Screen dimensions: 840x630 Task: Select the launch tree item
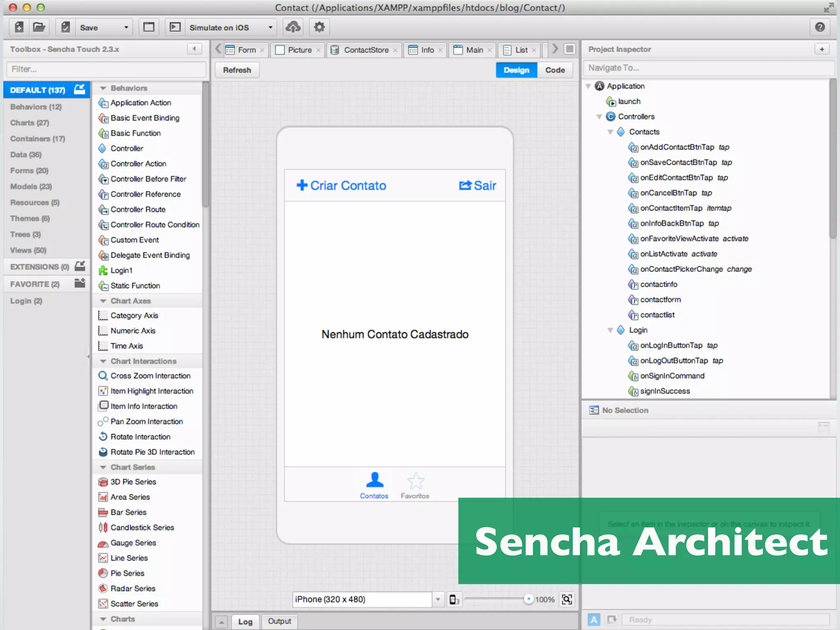pyautogui.click(x=623, y=101)
